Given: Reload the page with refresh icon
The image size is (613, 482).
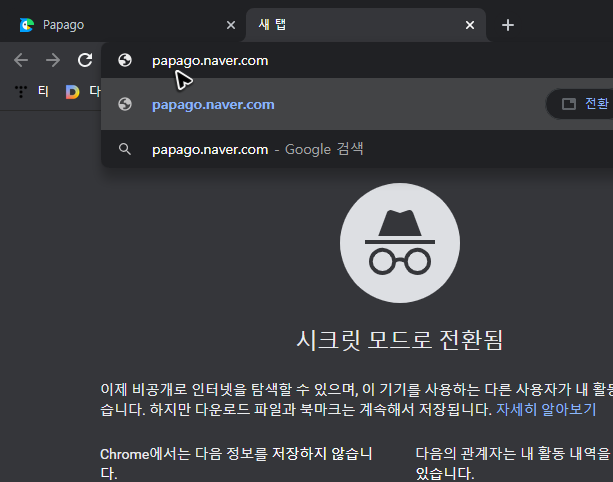Looking at the screenshot, I should tap(85, 60).
